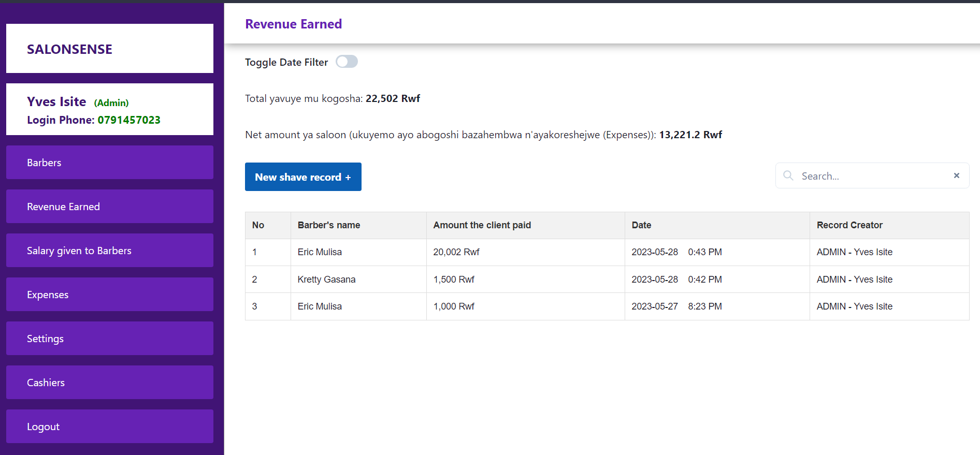Click Amount the client paid header
The image size is (980, 455).
click(x=482, y=225)
